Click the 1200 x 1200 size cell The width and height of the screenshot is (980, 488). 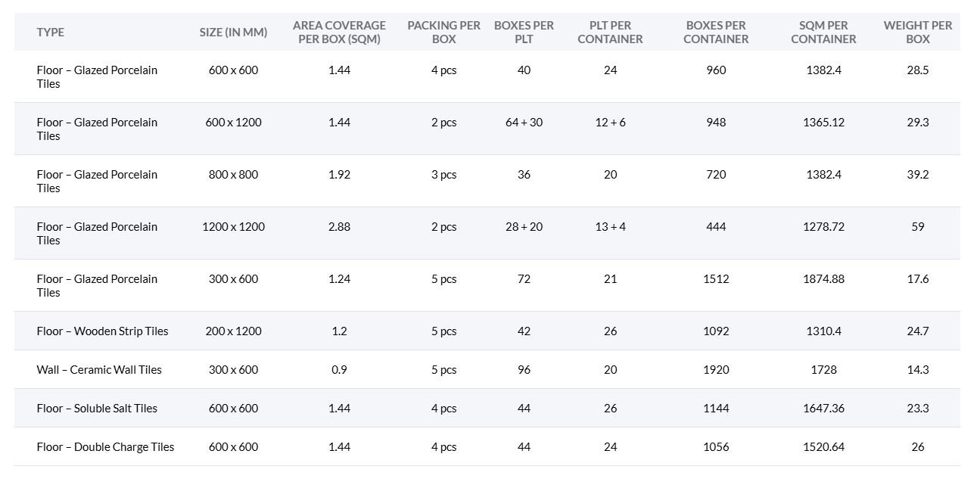pos(233,226)
